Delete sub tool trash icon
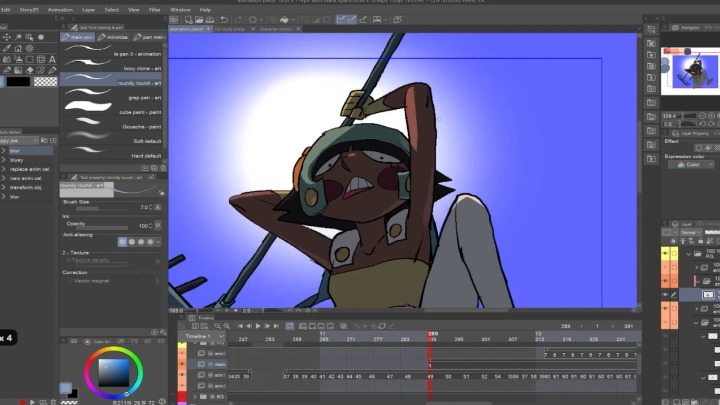Image resolution: width=720 pixels, height=405 pixels. [x=163, y=169]
